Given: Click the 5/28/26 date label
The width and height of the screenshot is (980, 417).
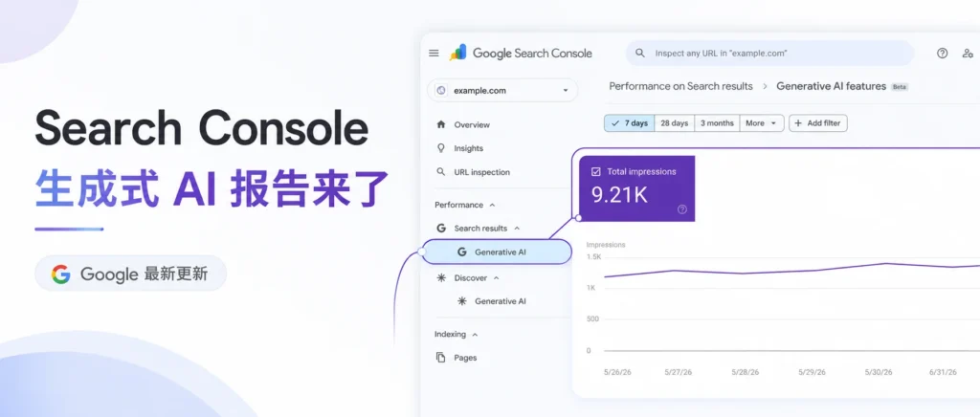Looking at the screenshot, I should pos(745,372).
